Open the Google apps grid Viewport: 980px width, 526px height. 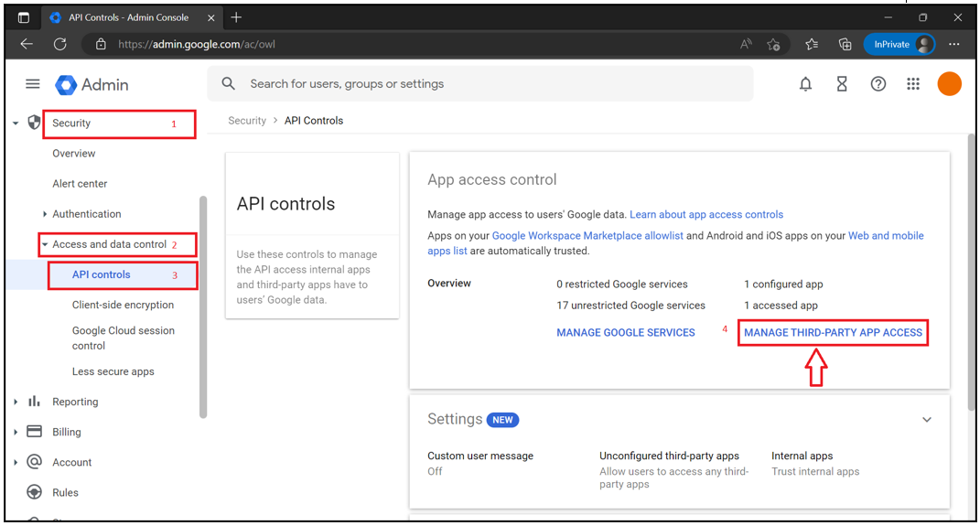[913, 84]
